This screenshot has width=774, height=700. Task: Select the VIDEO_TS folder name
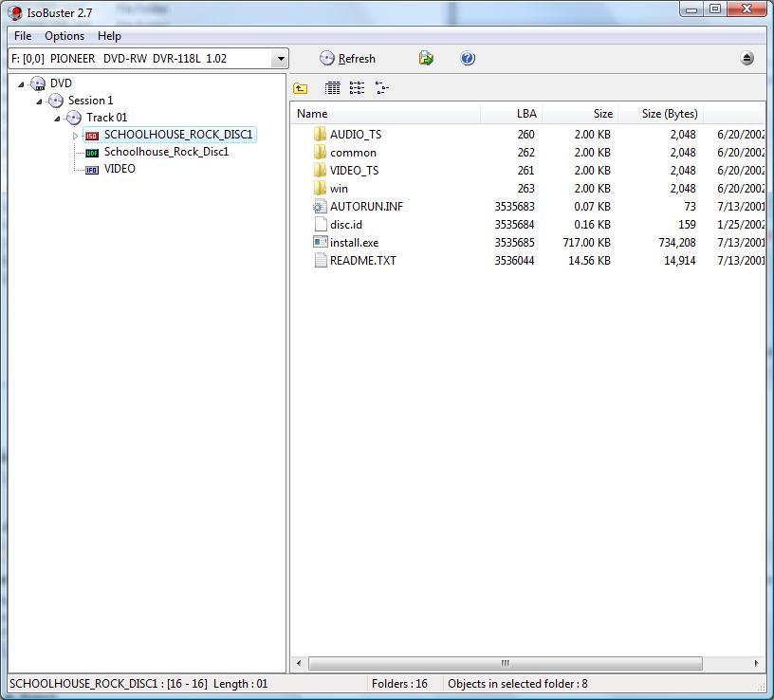pyautogui.click(x=354, y=171)
